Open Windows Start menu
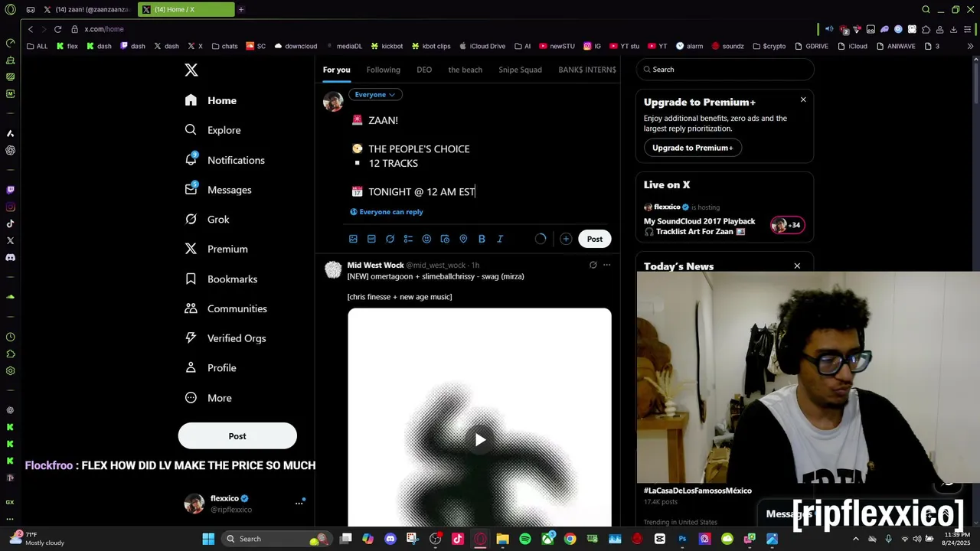The height and width of the screenshot is (551, 980). pos(208,539)
